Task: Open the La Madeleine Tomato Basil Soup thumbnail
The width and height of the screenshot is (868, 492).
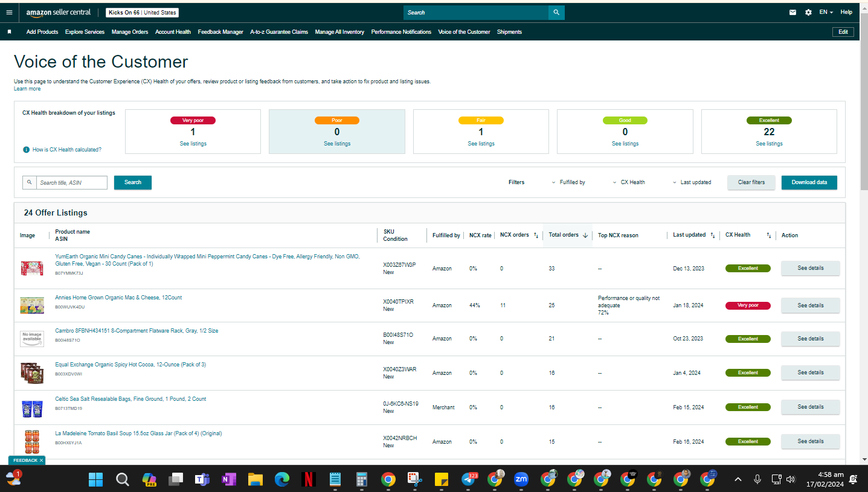Action: tap(32, 442)
